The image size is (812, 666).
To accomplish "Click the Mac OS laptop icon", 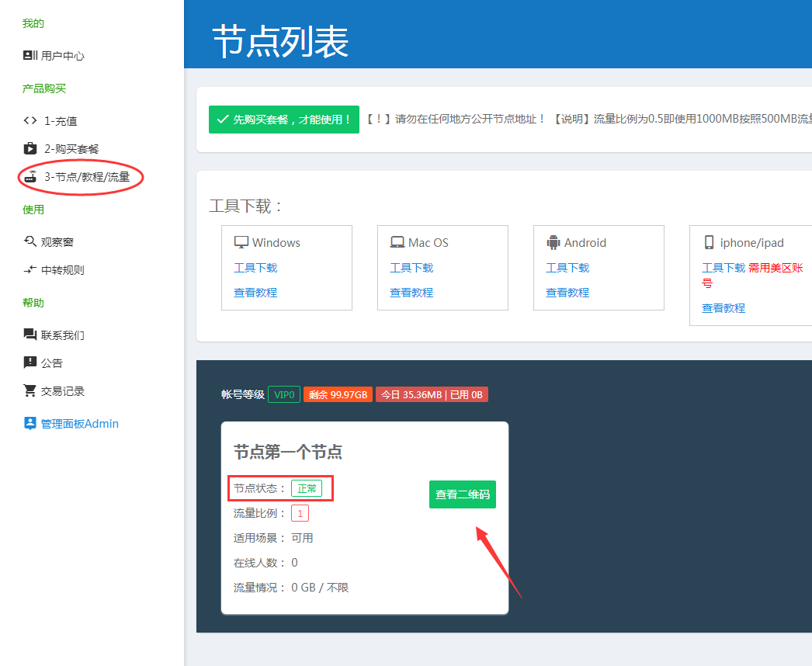I will [x=398, y=242].
